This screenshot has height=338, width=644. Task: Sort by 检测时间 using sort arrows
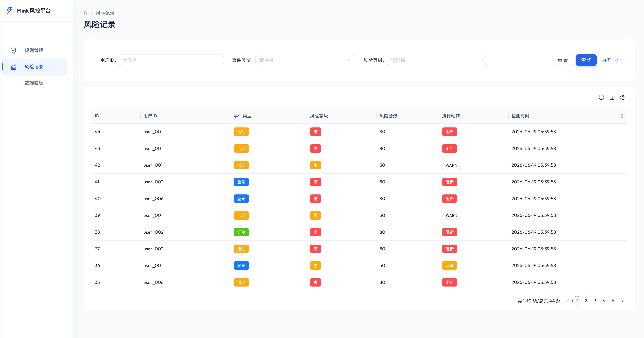click(622, 116)
